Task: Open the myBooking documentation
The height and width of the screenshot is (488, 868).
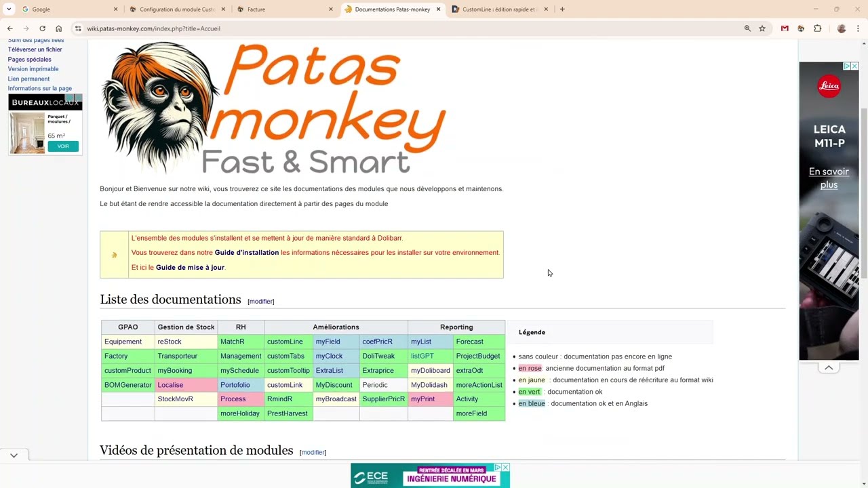Action: 175,371
